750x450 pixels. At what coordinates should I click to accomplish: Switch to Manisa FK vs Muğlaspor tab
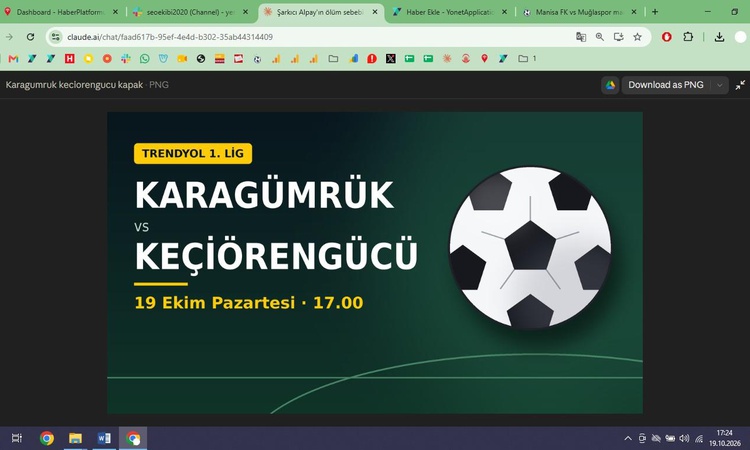pos(579,12)
